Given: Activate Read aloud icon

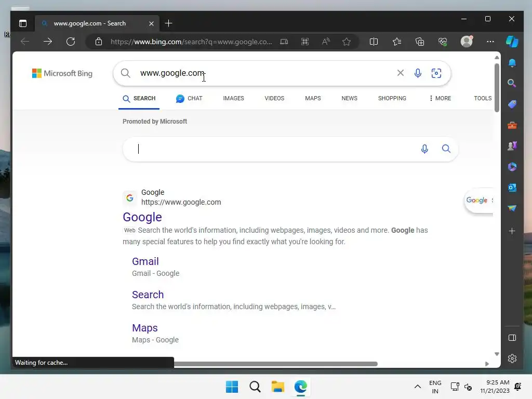Looking at the screenshot, I should [x=326, y=42].
